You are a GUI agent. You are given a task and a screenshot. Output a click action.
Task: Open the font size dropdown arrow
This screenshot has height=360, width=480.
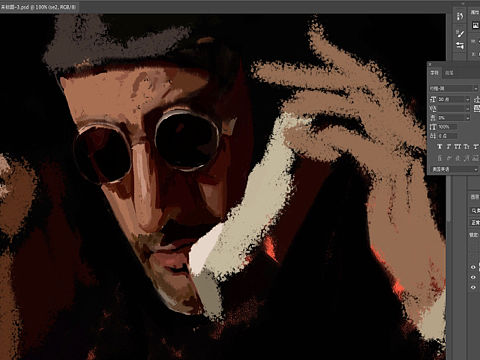[468, 99]
